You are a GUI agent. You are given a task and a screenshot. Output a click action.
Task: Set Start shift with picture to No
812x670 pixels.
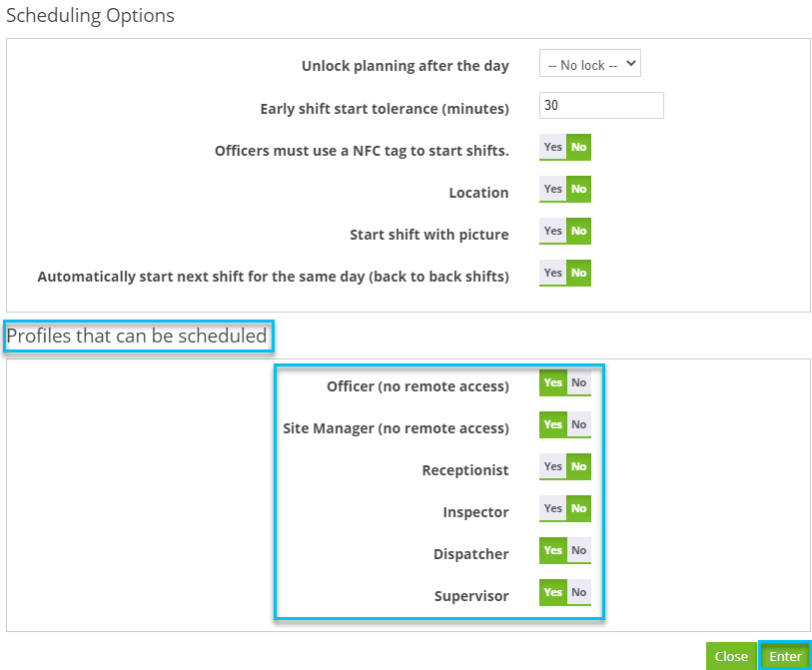(578, 231)
